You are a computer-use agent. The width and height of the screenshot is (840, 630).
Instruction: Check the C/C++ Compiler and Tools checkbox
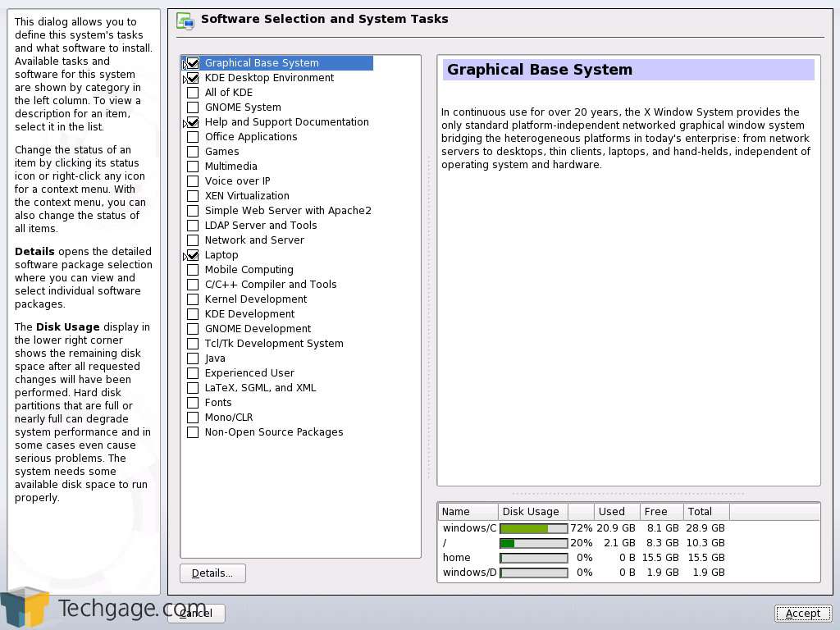point(192,285)
